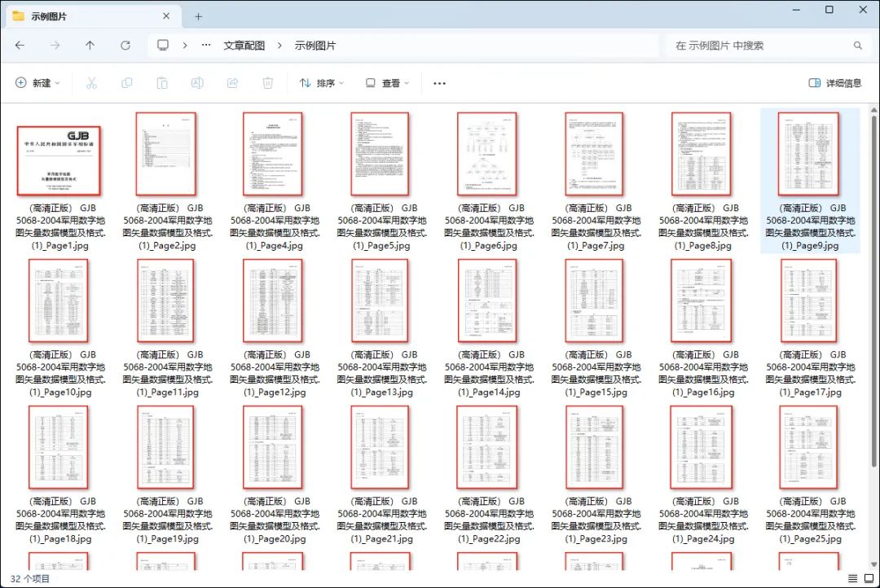Refresh the current folder view

click(x=125, y=46)
